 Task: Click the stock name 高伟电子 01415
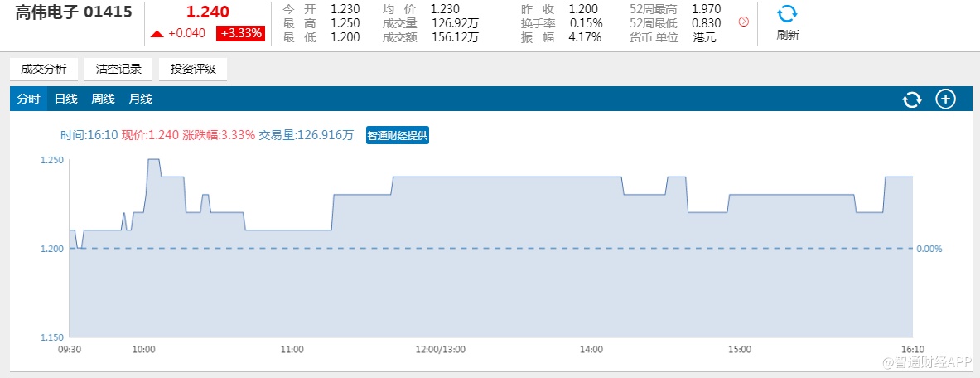(x=73, y=12)
